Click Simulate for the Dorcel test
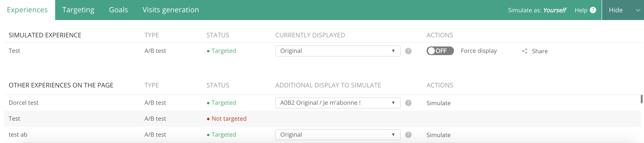Viewport: 644px width, 143px height. pyautogui.click(x=438, y=103)
